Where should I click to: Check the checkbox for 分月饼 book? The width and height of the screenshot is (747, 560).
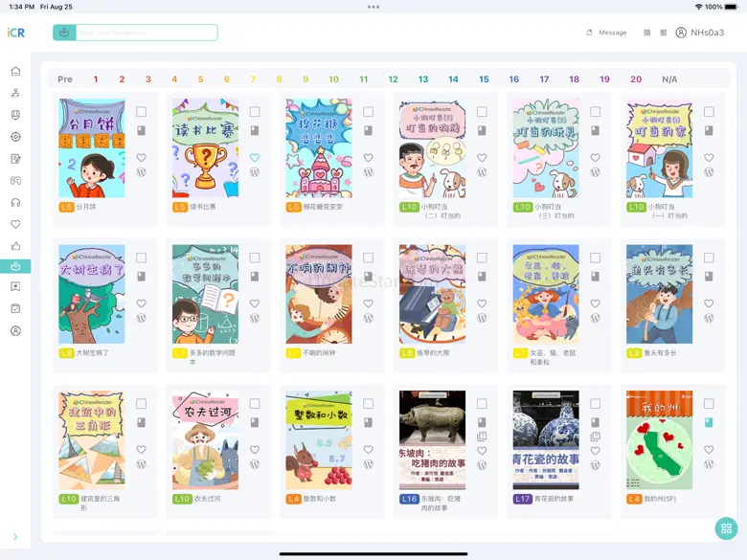(x=141, y=112)
